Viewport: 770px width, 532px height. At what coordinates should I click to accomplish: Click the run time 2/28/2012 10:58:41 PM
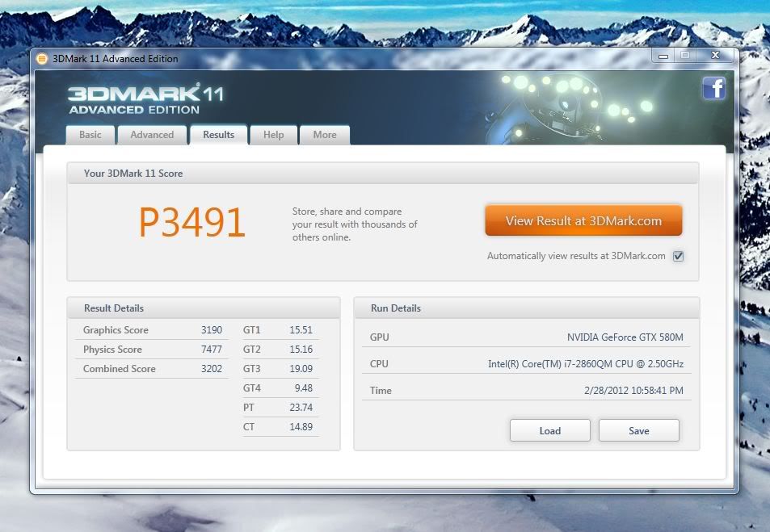[633, 391]
